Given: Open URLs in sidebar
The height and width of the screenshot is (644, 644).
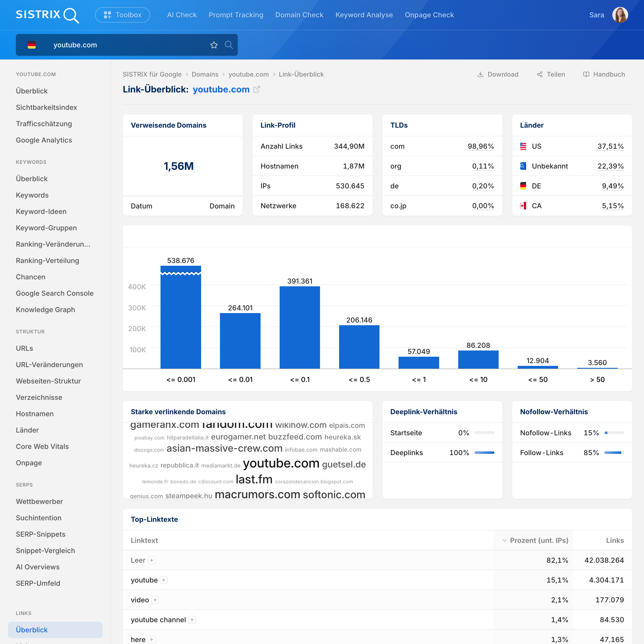Looking at the screenshot, I should [x=24, y=348].
